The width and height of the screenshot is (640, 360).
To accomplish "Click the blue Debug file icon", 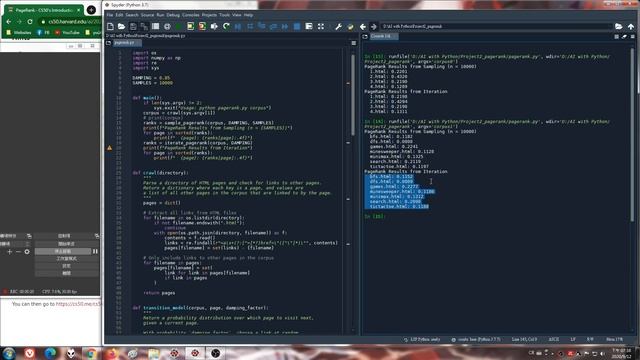I will coord(238,27).
